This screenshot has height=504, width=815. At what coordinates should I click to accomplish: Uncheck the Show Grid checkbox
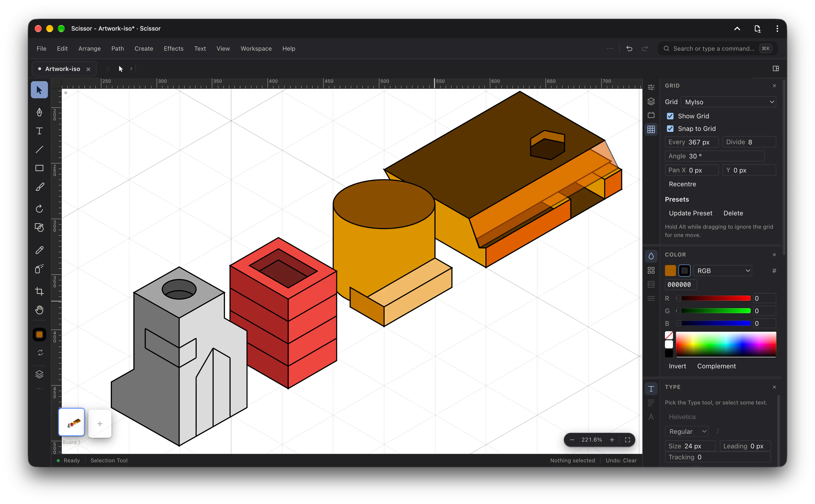tap(670, 116)
